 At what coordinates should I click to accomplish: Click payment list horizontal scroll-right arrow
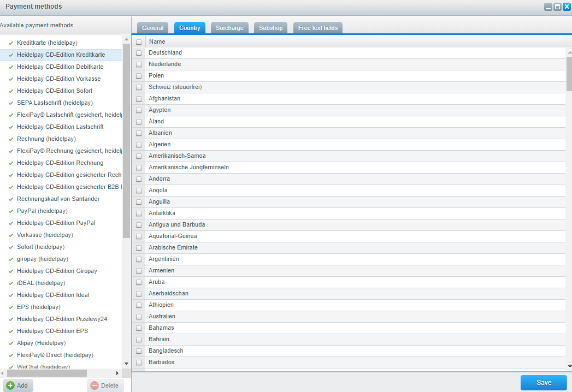tap(117, 373)
